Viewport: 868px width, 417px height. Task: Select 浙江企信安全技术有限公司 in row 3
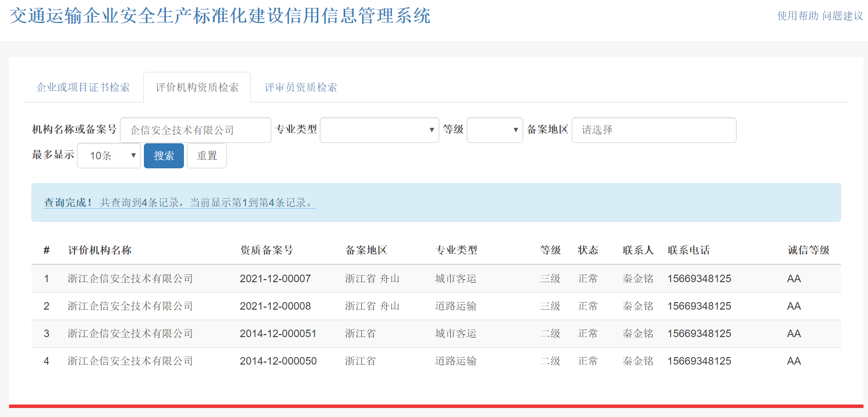point(130,334)
